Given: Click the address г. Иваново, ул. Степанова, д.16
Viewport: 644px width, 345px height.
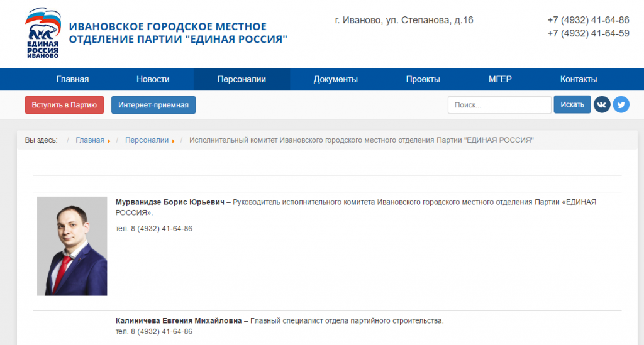Looking at the screenshot, I should click(404, 20).
